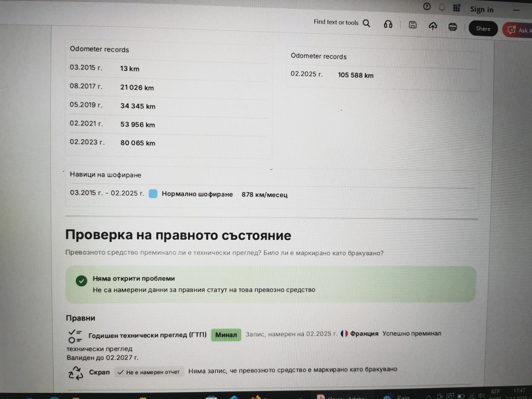
Task: Click Sign in at the top
Action: click(481, 10)
